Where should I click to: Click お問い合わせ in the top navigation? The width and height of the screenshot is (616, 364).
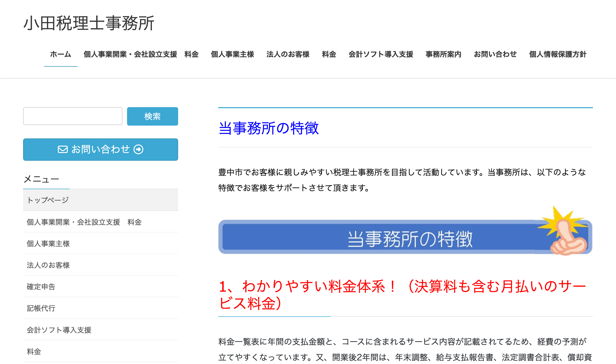[x=495, y=54]
